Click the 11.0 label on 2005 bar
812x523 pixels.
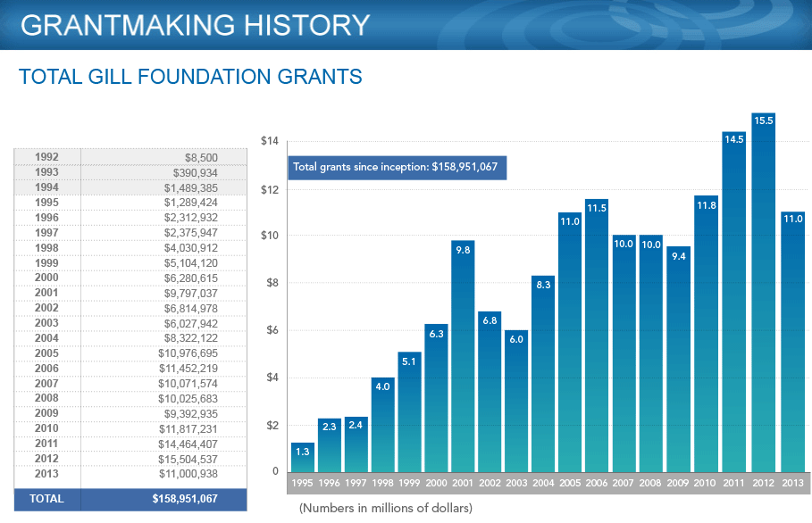(570, 221)
